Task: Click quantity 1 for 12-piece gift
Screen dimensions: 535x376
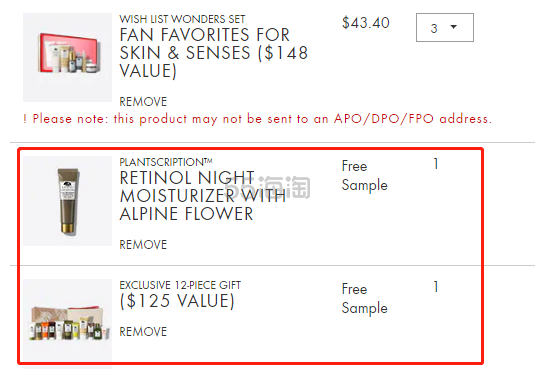Action: pyautogui.click(x=436, y=287)
